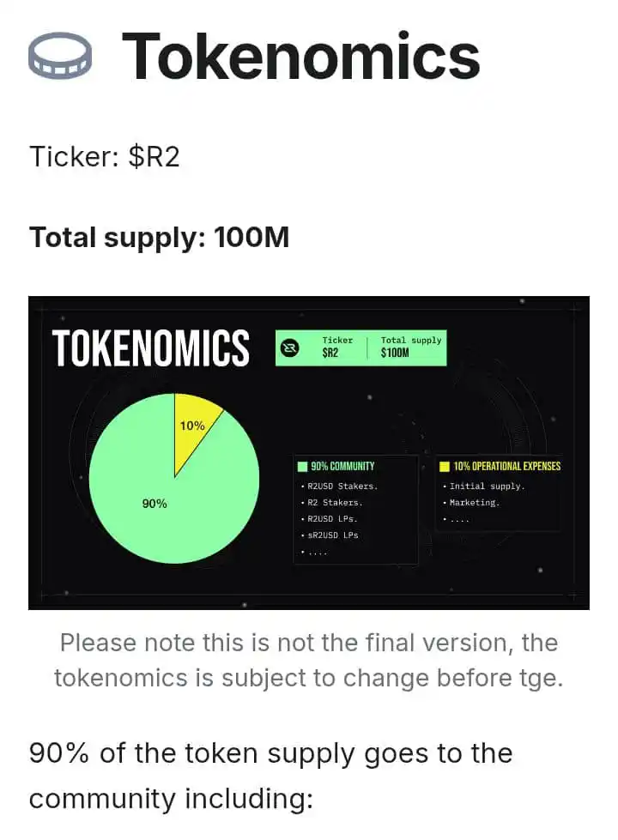Click the Ticker $R2 label in banner

coord(337,347)
